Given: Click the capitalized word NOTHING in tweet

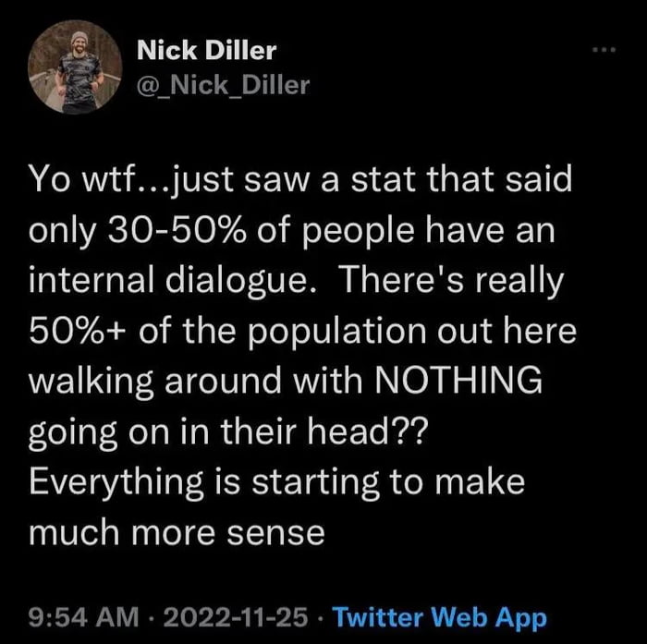Looking at the screenshot, I should [458, 380].
